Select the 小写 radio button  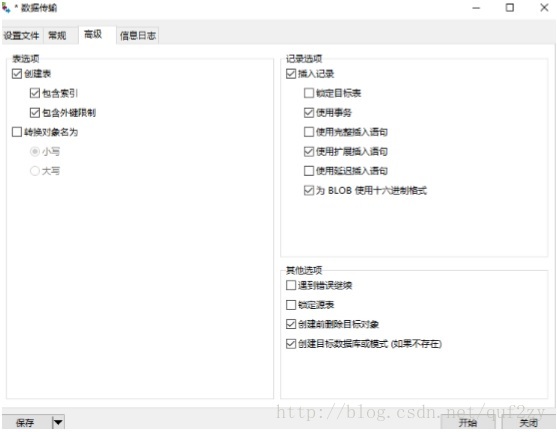(35, 152)
